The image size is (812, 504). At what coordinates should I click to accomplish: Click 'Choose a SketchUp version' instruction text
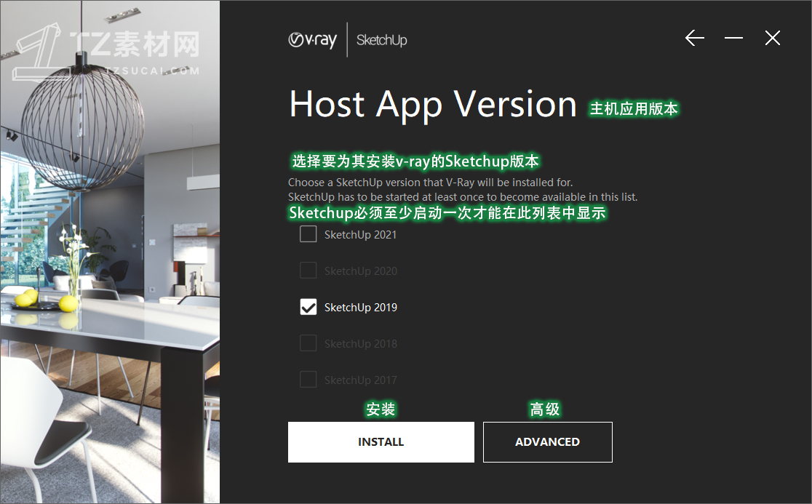coord(430,182)
